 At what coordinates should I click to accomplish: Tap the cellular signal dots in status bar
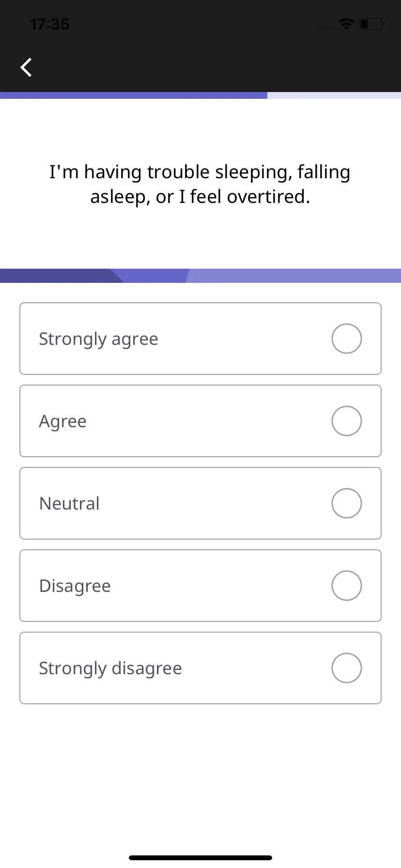coord(324,27)
